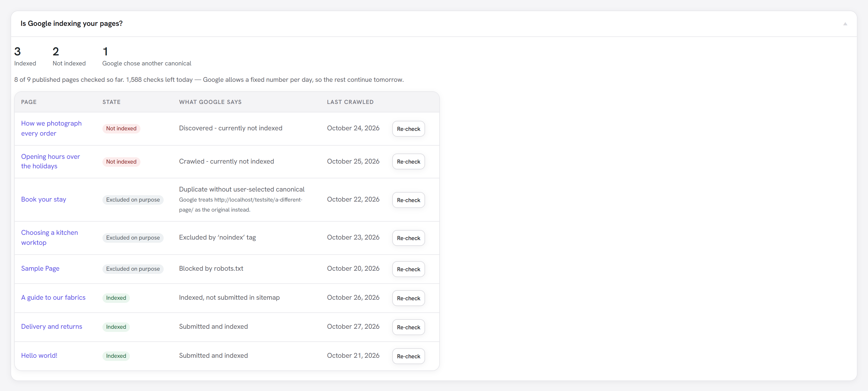Click the 'STATE' column header

click(x=111, y=102)
